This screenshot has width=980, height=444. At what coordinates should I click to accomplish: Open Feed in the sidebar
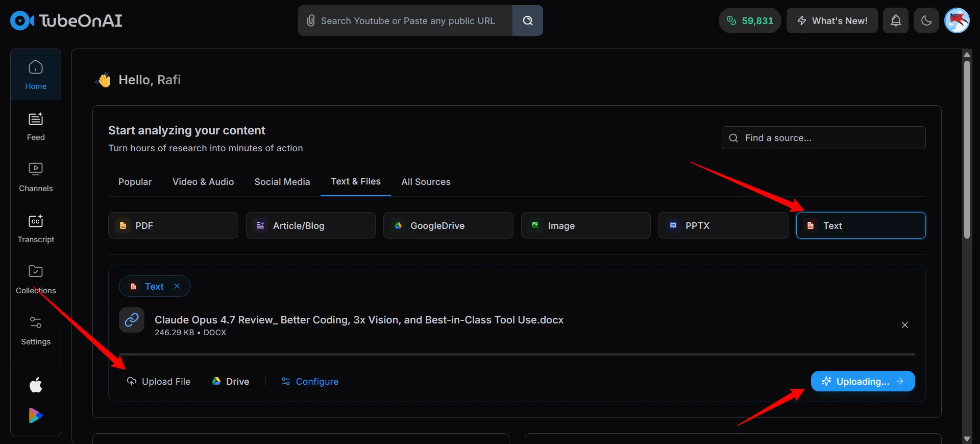(x=36, y=126)
